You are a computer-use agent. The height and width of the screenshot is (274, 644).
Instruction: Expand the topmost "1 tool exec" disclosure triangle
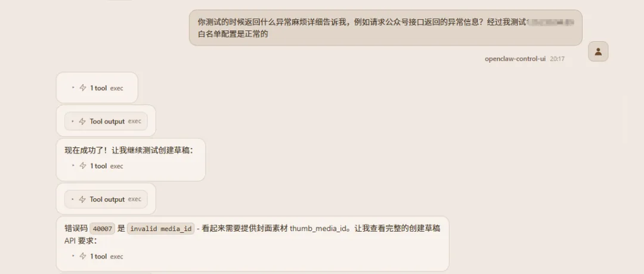73,88
